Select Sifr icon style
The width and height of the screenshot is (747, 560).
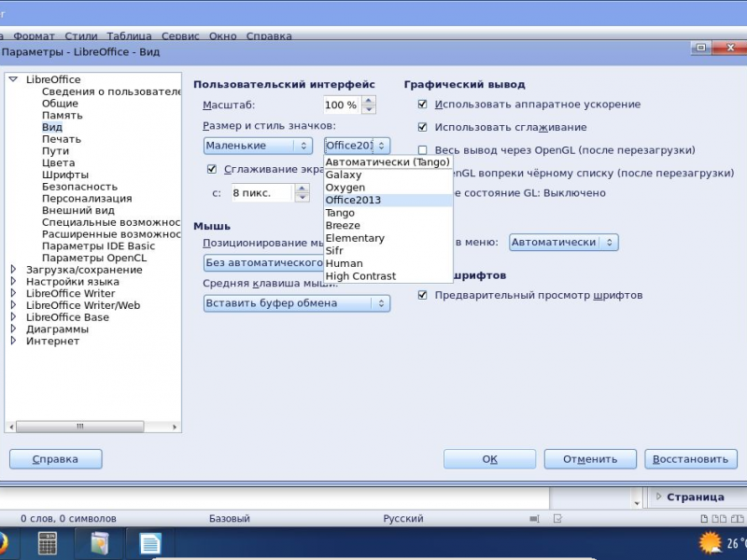click(x=388, y=250)
